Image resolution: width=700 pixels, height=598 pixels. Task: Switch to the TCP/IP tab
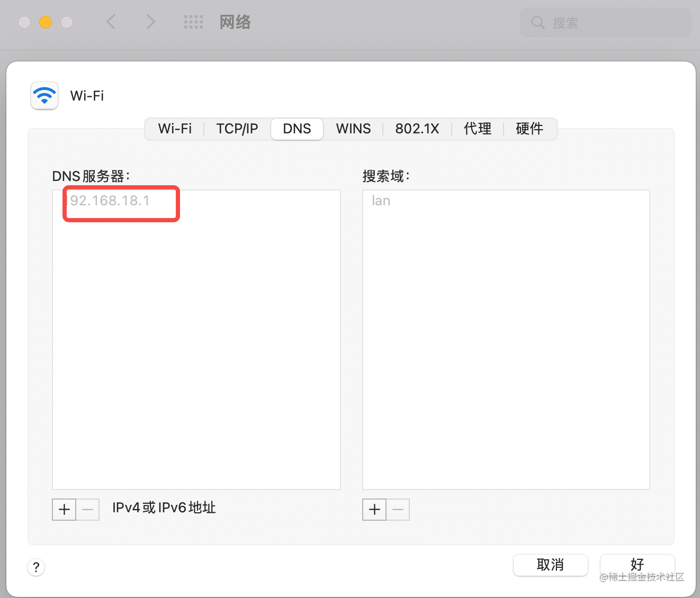point(237,129)
